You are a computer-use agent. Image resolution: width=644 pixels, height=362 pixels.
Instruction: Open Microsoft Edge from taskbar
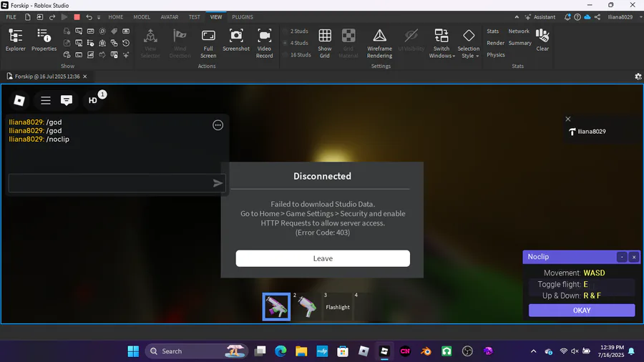point(280,351)
